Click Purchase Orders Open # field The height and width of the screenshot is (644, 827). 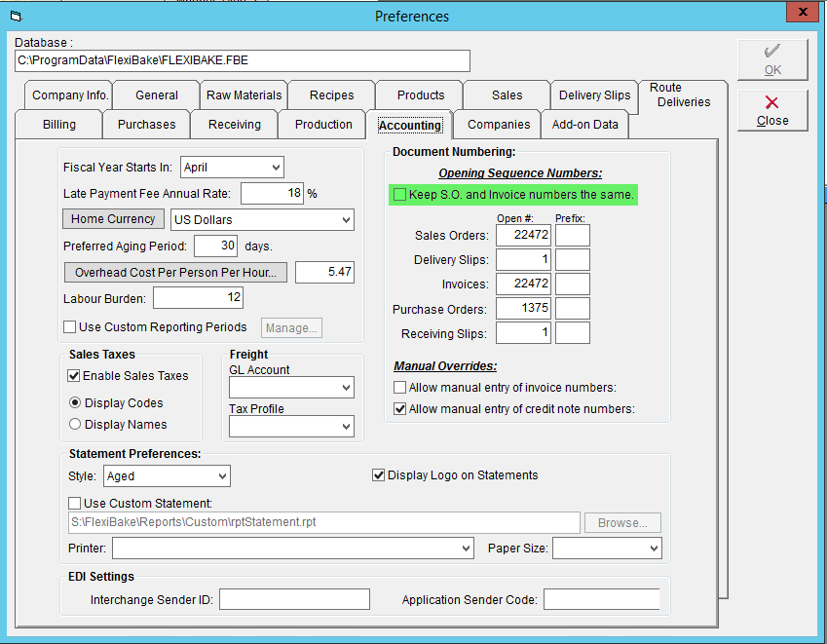[523, 309]
